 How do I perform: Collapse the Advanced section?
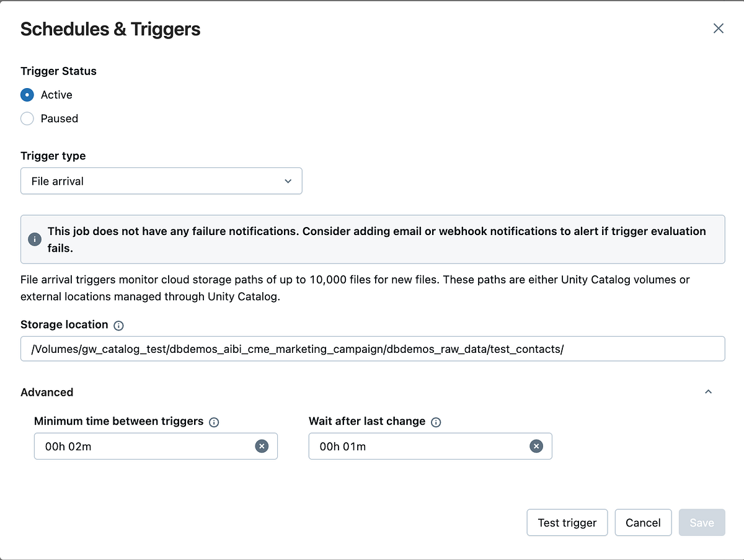[708, 392]
